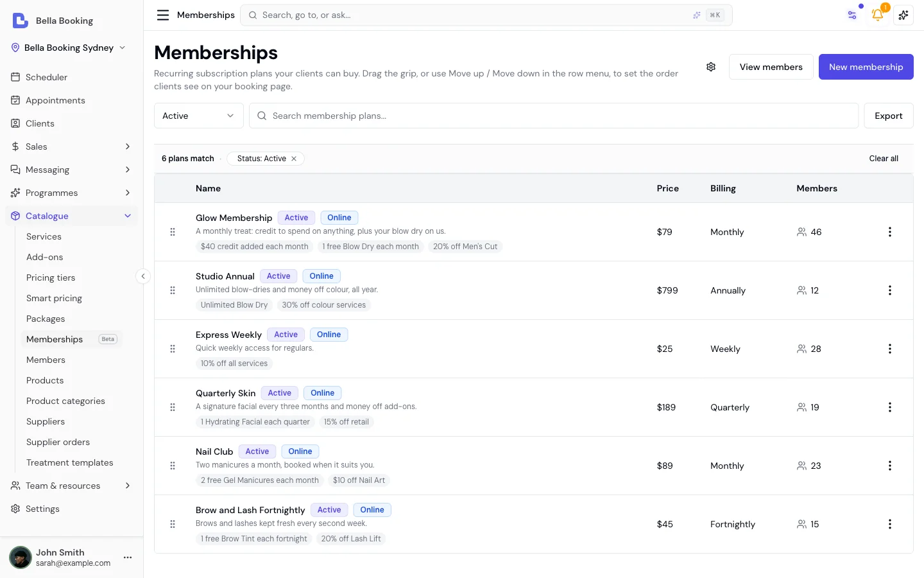
Task: Switch location via Bella Booking Sydney dropdown
Action: coord(69,48)
